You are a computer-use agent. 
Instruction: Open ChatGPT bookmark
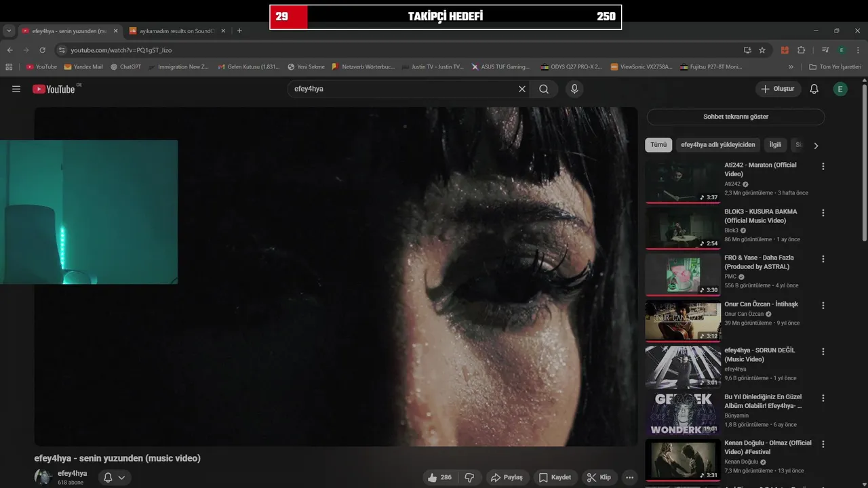125,67
